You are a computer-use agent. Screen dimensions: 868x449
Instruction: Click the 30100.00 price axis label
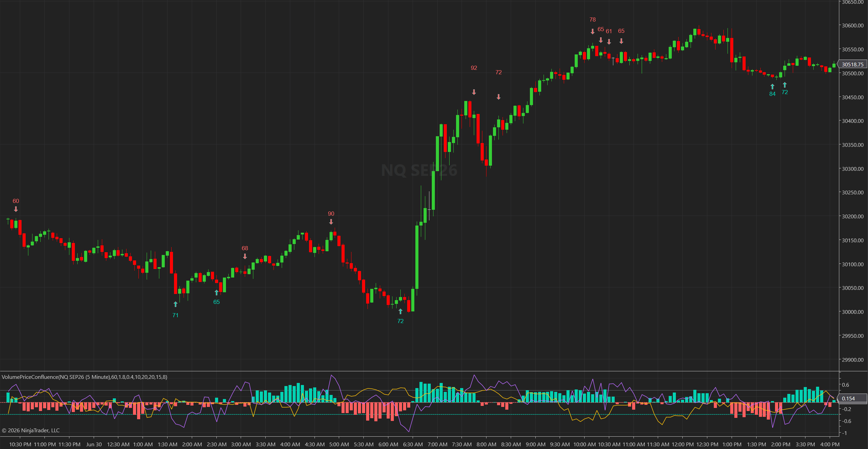coord(853,264)
